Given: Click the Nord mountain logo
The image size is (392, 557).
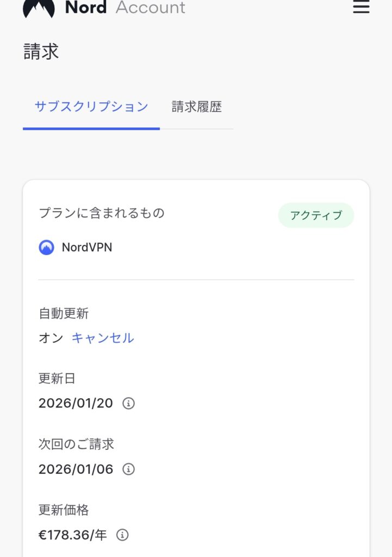Looking at the screenshot, I should 39,8.
